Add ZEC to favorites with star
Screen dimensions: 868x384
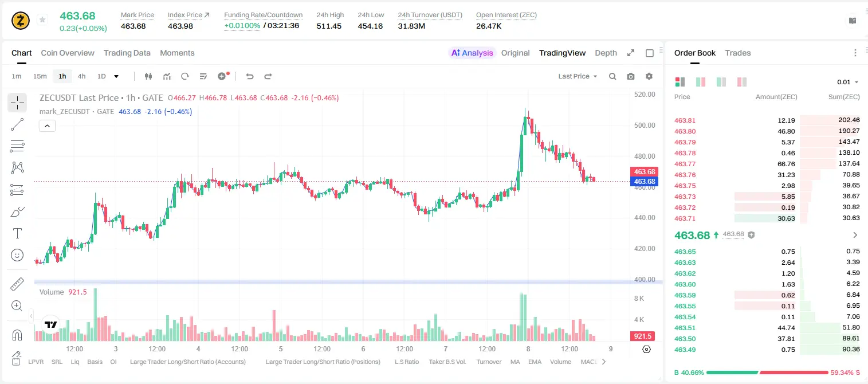click(x=42, y=20)
